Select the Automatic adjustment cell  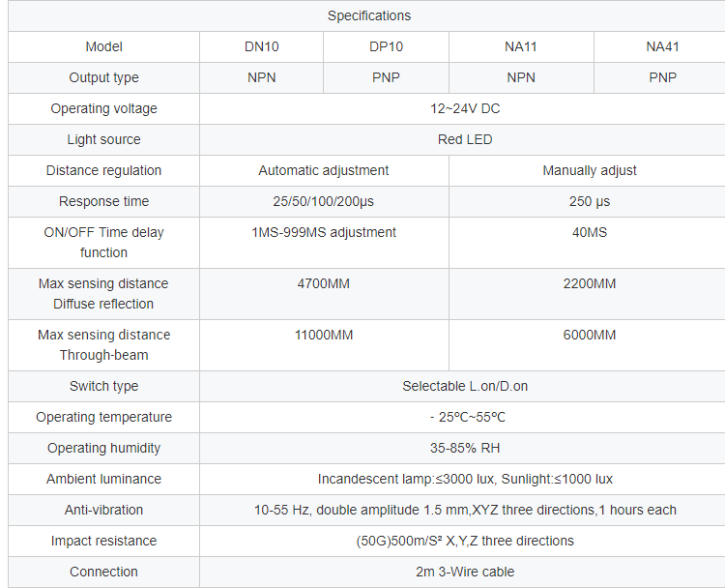pos(324,170)
